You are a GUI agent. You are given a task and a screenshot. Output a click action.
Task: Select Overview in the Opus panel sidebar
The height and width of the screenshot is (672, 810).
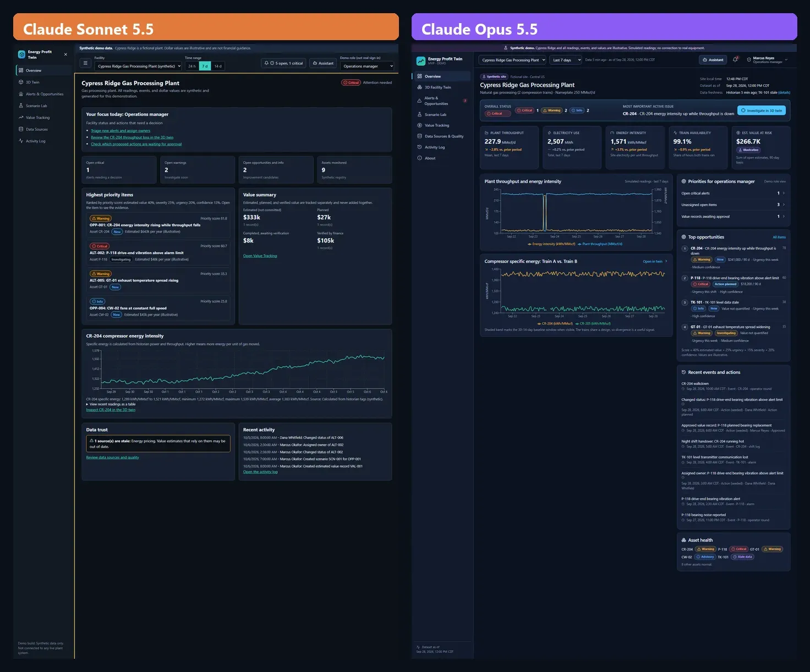[x=442, y=76]
